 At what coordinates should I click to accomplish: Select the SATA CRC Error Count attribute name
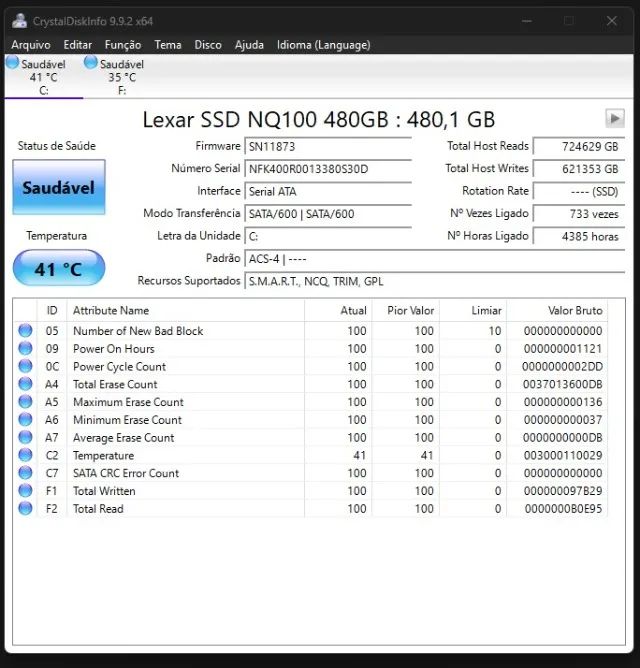point(126,473)
